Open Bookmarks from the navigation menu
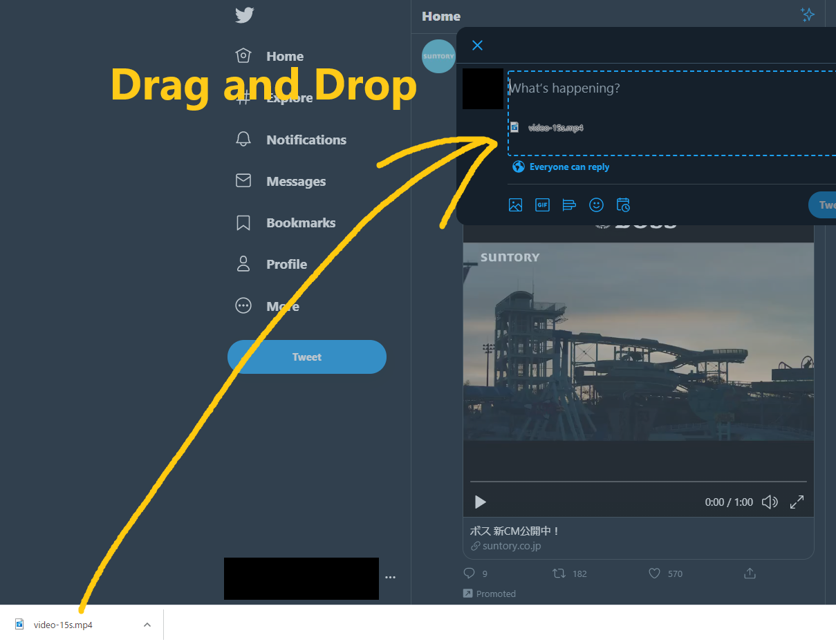The image size is (836, 644). pyautogui.click(x=301, y=222)
